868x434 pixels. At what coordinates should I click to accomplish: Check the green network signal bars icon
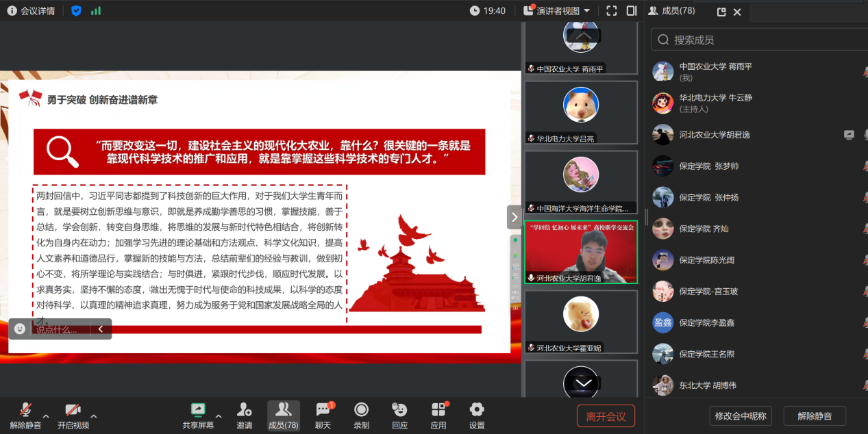point(96,11)
